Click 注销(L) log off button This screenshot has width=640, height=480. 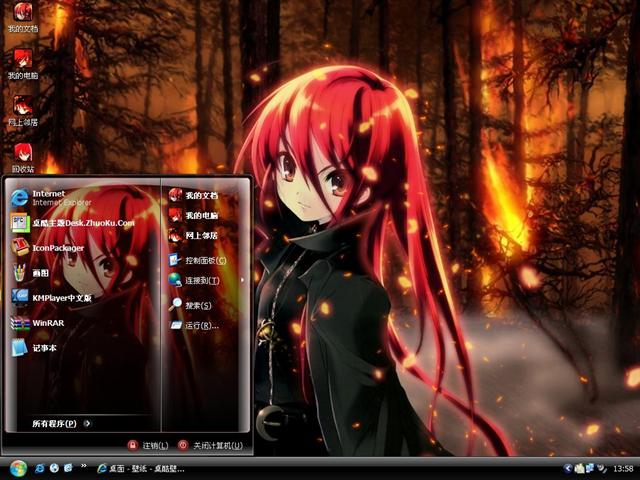pyautogui.click(x=148, y=445)
